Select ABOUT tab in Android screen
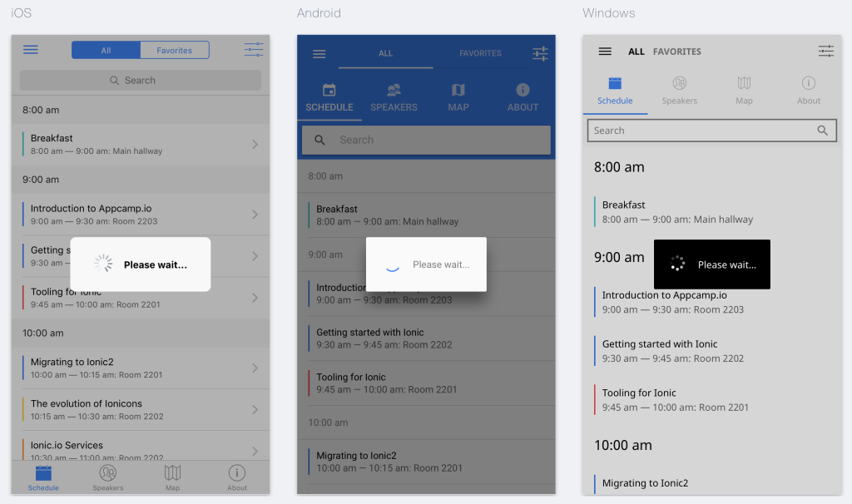Screen dimensions: 852x504 (523, 98)
